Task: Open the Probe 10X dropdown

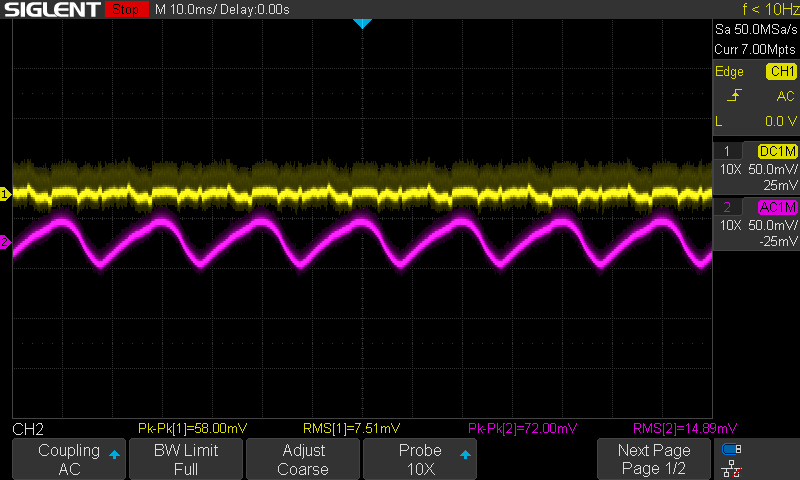Action: click(x=420, y=459)
